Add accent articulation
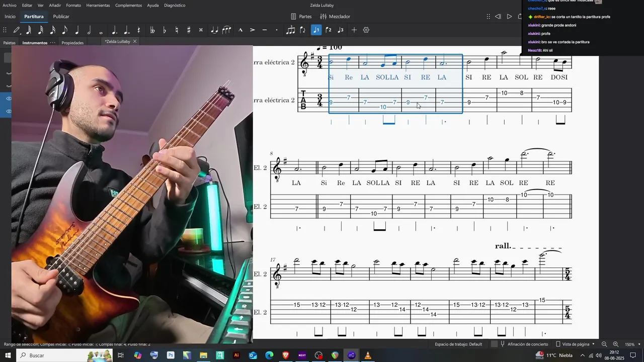Viewport: 644px width, 362px height. [x=253, y=30]
